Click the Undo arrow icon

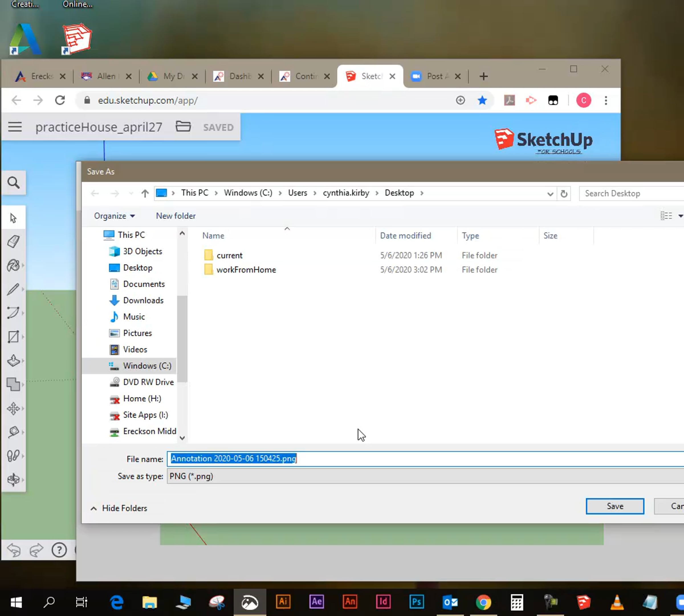[x=14, y=550]
